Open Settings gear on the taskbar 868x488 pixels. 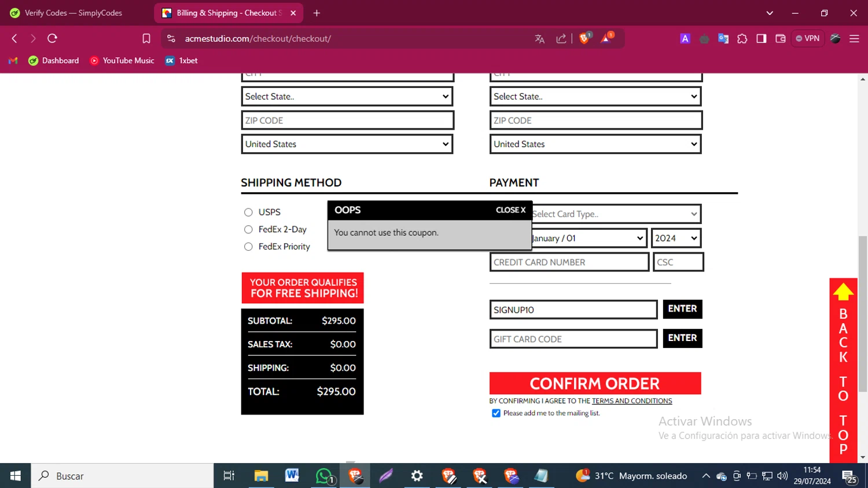pyautogui.click(x=417, y=476)
